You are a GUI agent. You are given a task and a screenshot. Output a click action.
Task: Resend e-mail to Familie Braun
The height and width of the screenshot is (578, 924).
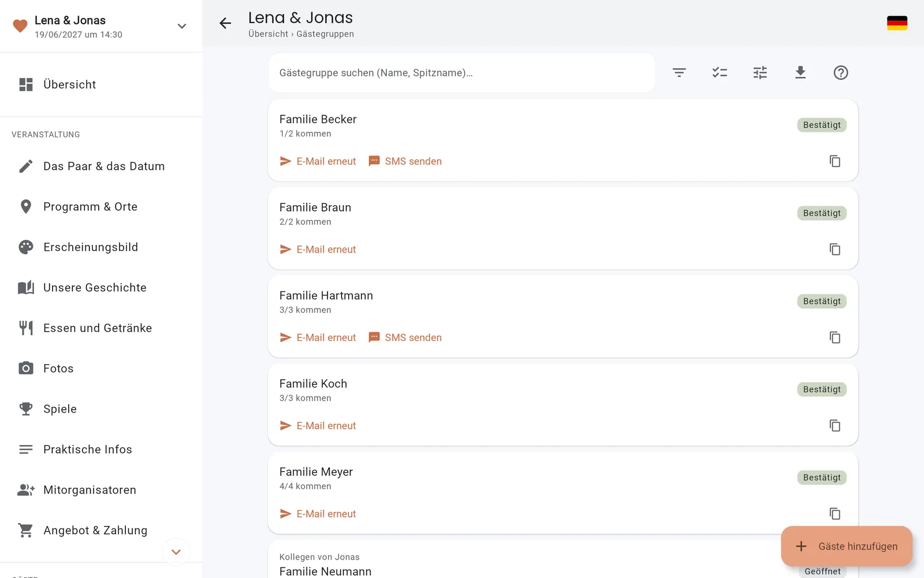click(318, 249)
